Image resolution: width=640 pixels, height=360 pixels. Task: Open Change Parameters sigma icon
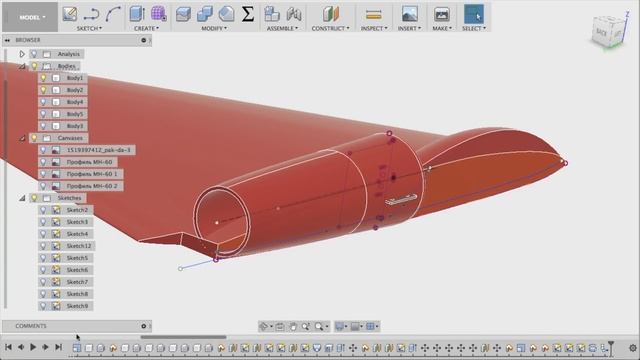(x=247, y=15)
